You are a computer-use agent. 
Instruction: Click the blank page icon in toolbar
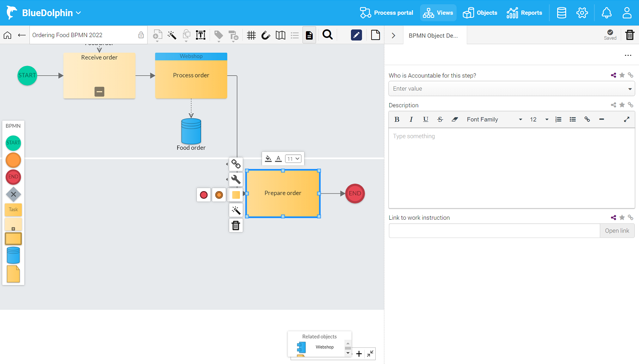375,35
